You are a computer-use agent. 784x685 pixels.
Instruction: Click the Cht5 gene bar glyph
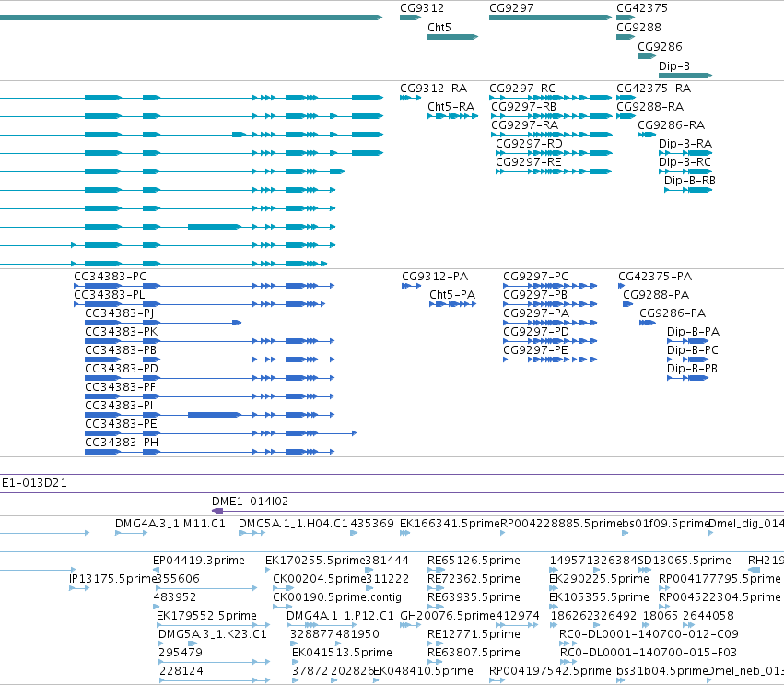pyautogui.click(x=453, y=37)
